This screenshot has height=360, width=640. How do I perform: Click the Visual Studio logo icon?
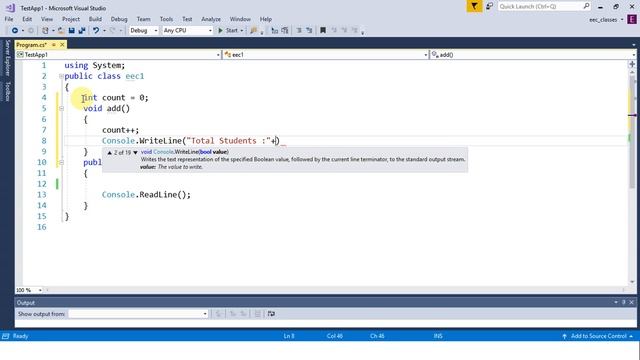10,8
